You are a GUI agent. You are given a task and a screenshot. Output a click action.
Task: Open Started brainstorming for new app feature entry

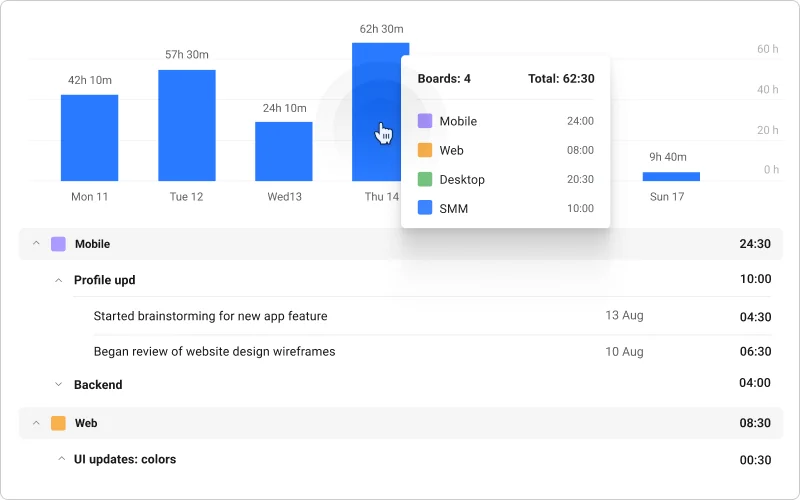click(x=210, y=316)
